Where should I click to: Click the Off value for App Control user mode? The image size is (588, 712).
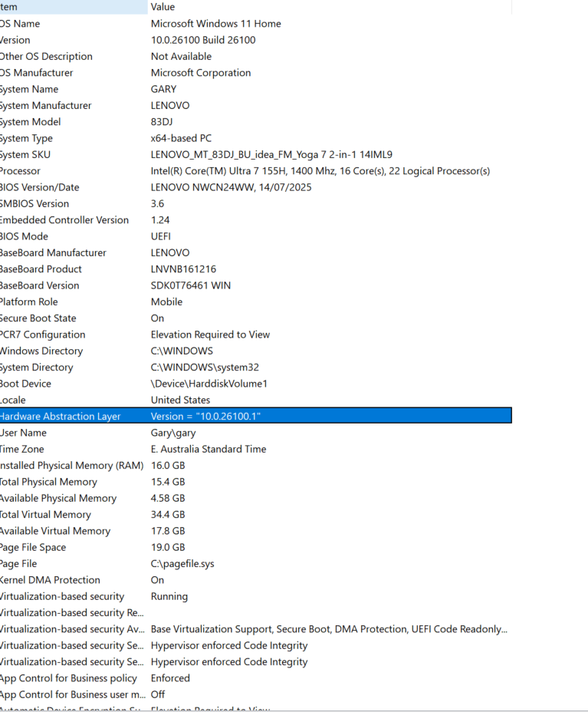click(157, 694)
